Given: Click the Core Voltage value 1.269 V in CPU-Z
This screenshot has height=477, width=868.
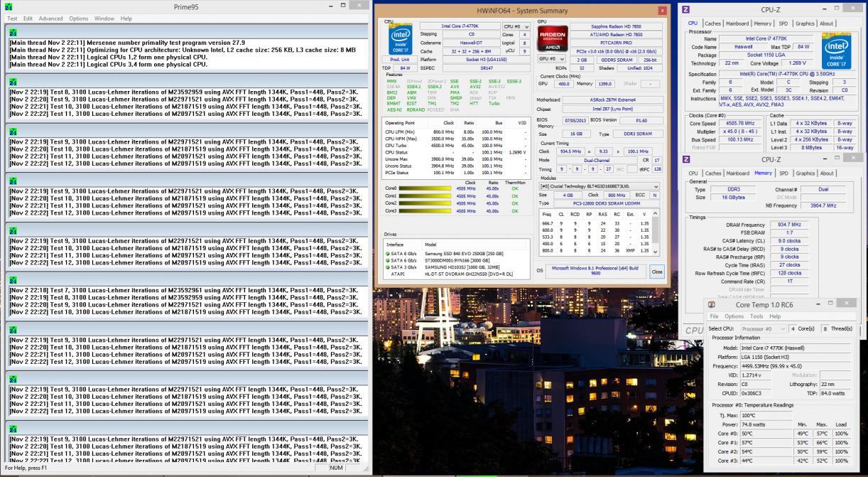Looking at the screenshot, I should (798, 63).
